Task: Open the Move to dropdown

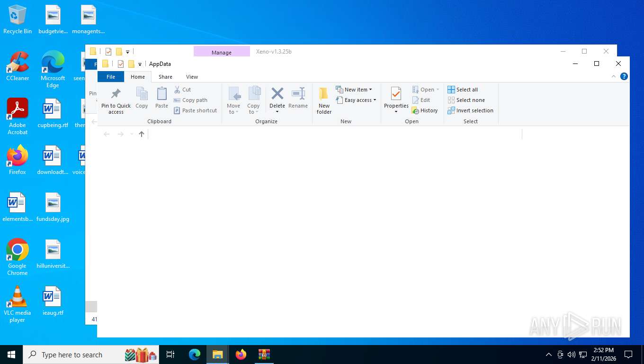Action: 233,100
